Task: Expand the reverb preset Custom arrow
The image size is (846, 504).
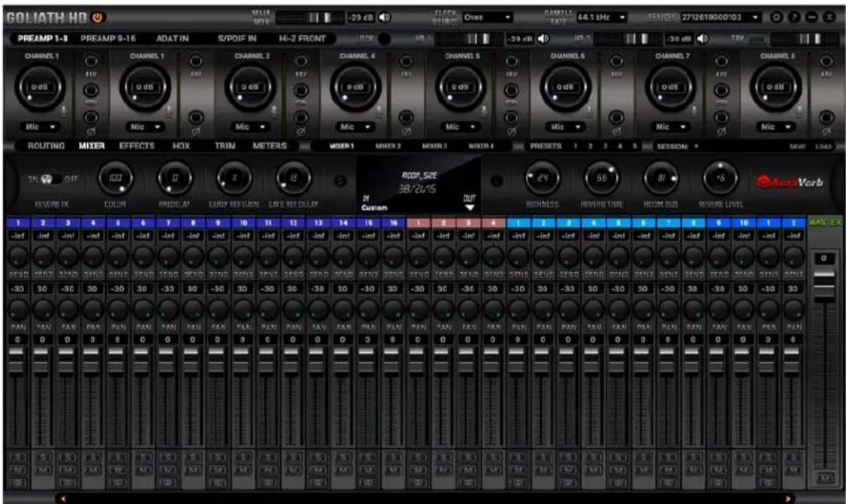Action: tap(470, 208)
